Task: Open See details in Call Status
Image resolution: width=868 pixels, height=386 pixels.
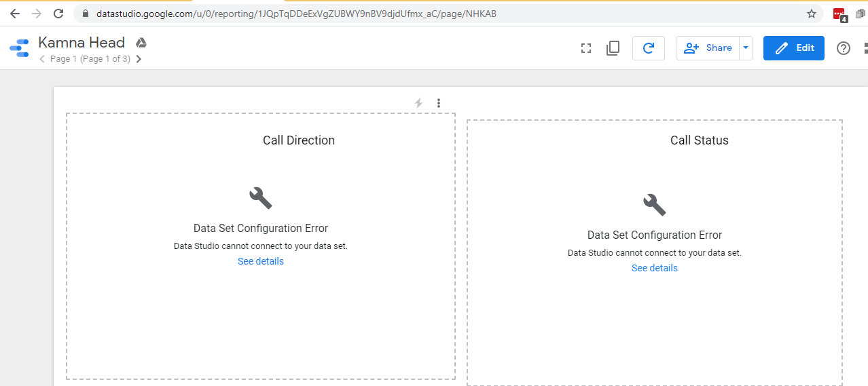Action: [654, 268]
